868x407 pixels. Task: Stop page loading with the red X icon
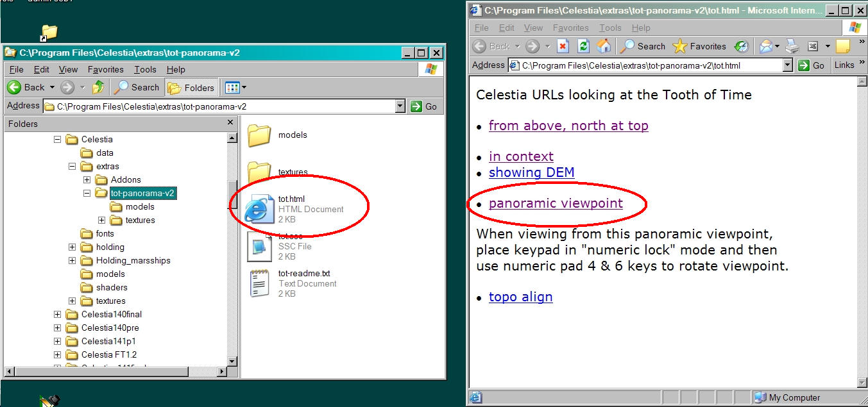tap(563, 46)
